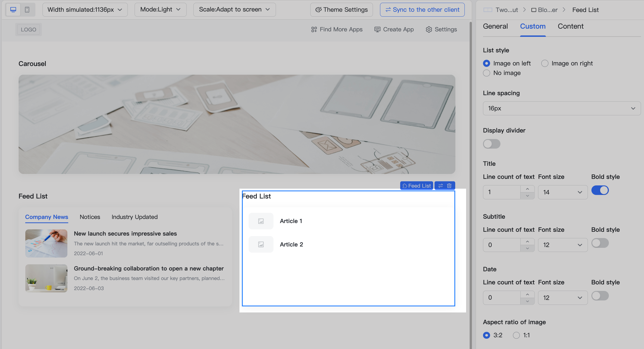This screenshot has width=644, height=349.
Task: Switch to mobile preview icon
Action: click(x=27, y=9)
